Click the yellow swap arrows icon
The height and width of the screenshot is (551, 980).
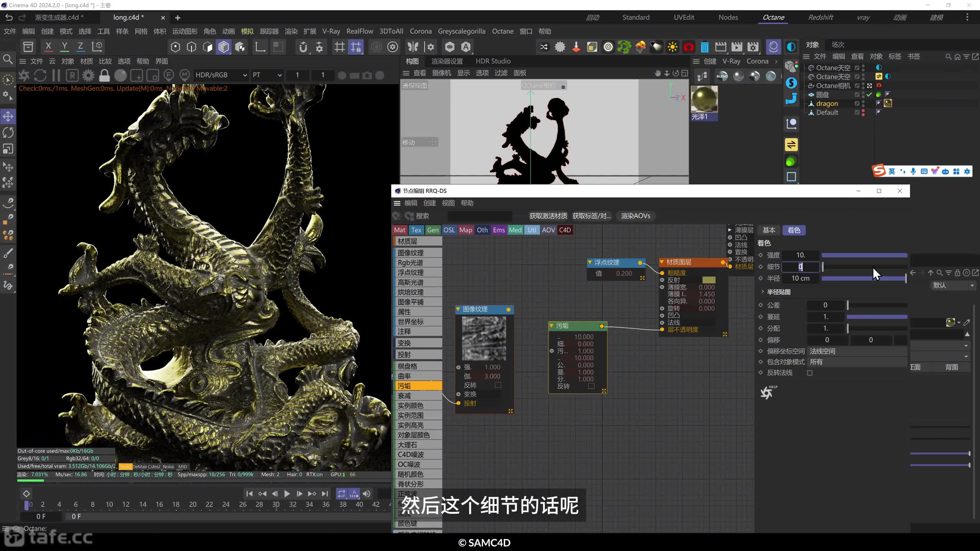point(791,145)
